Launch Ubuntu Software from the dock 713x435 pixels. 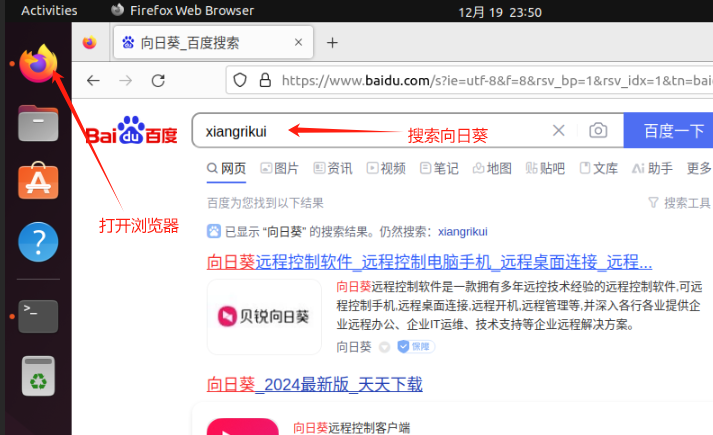coord(38,180)
